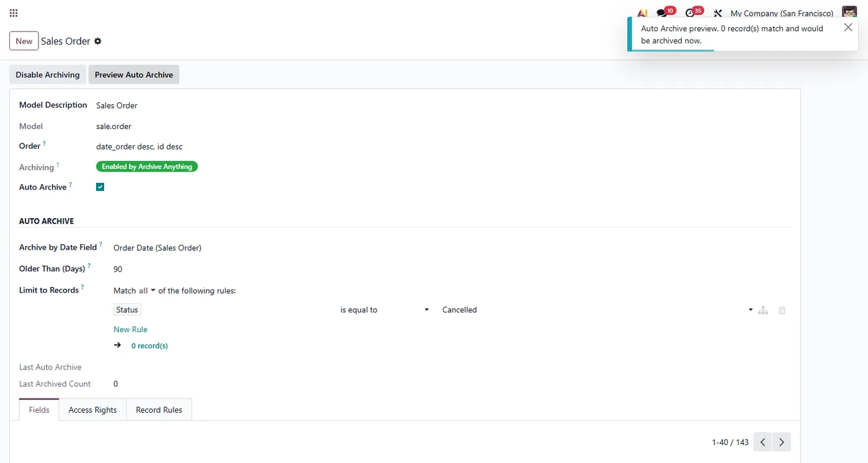Click the sale.order model name
The image size is (868, 463).
[x=113, y=126]
